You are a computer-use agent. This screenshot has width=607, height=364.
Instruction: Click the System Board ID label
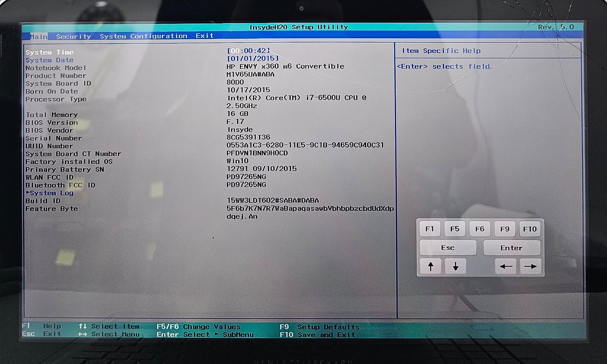(58, 83)
